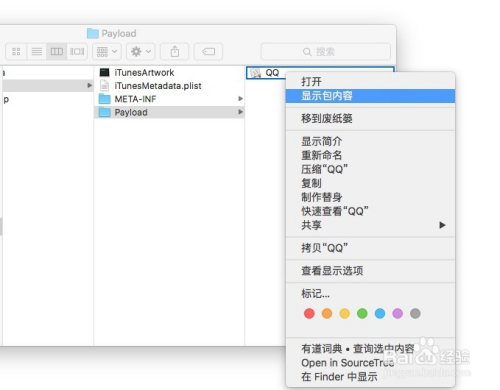Choose 打开 from context menu
The width and height of the screenshot is (500, 390).
click(x=370, y=82)
